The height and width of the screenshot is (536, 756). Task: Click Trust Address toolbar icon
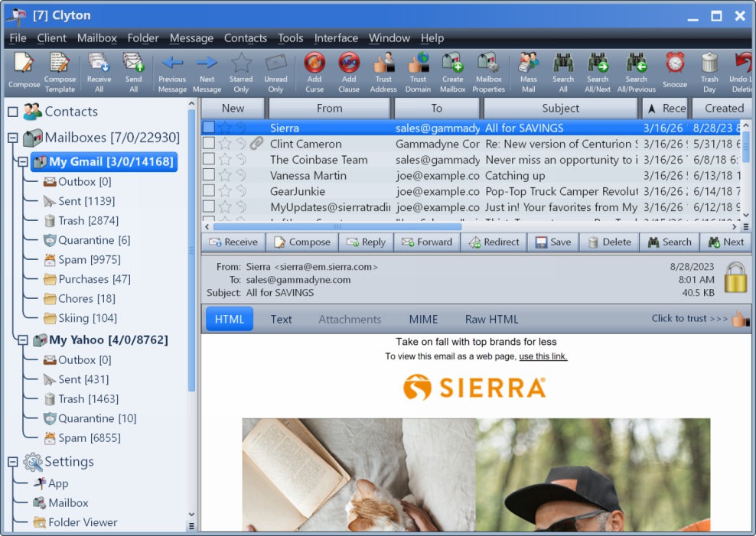coord(384,62)
